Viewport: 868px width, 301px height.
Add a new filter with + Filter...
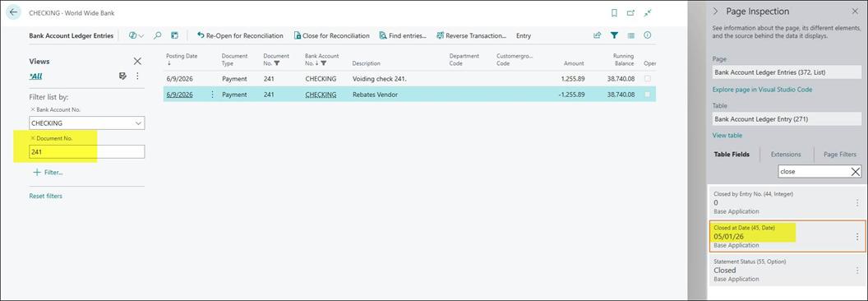tap(48, 173)
